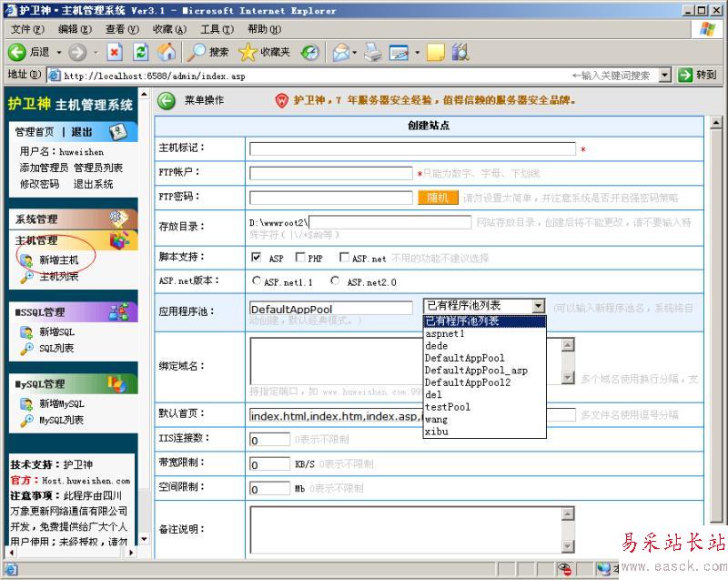Open the 帮助(H) menu

[264, 29]
